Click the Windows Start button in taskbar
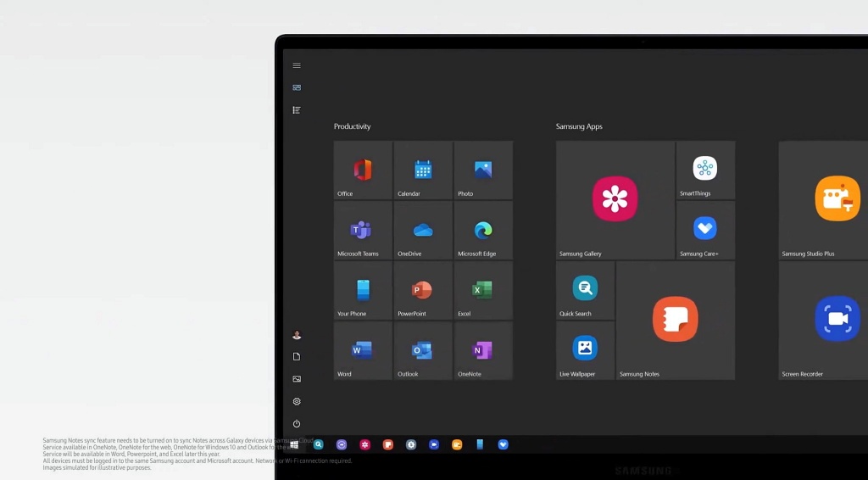The image size is (868, 480). [x=294, y=444]
